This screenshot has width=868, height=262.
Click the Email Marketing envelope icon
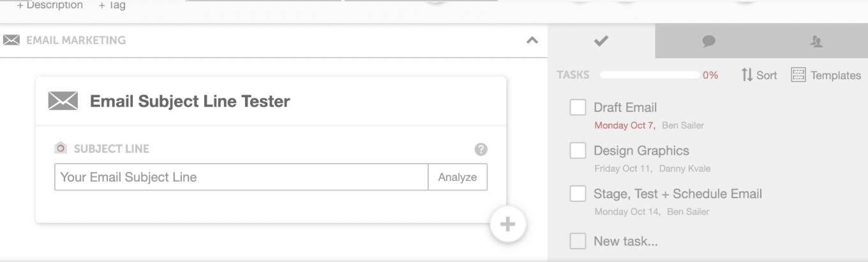[11, 40]
